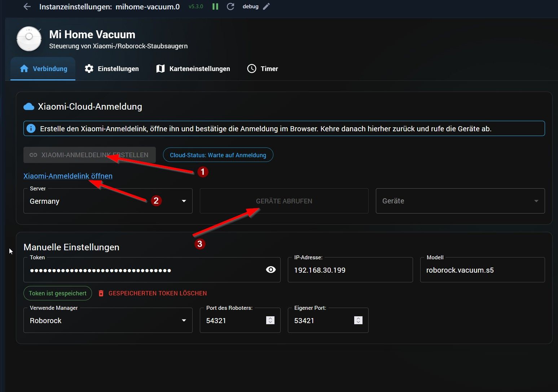This screenshot has width=558, height=392.
Task: Click the Geräte abrufen button
Action: pos(284,201)
